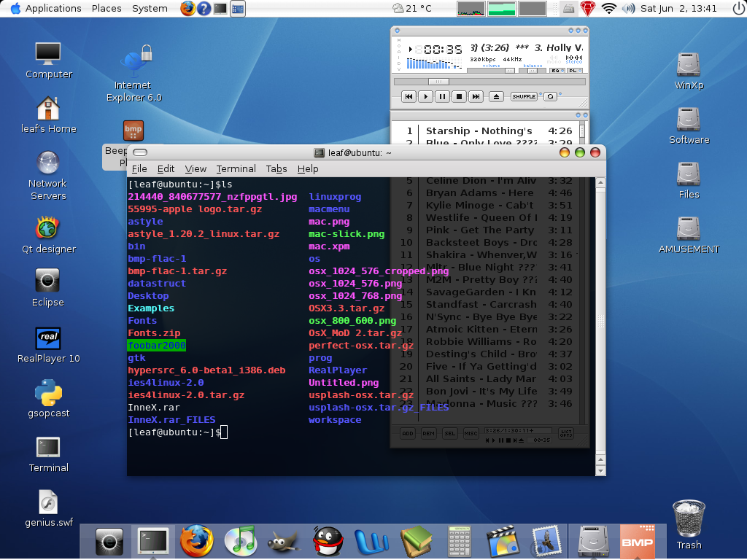Toggle repeat in the media player
747x560 pixels.
550,97
